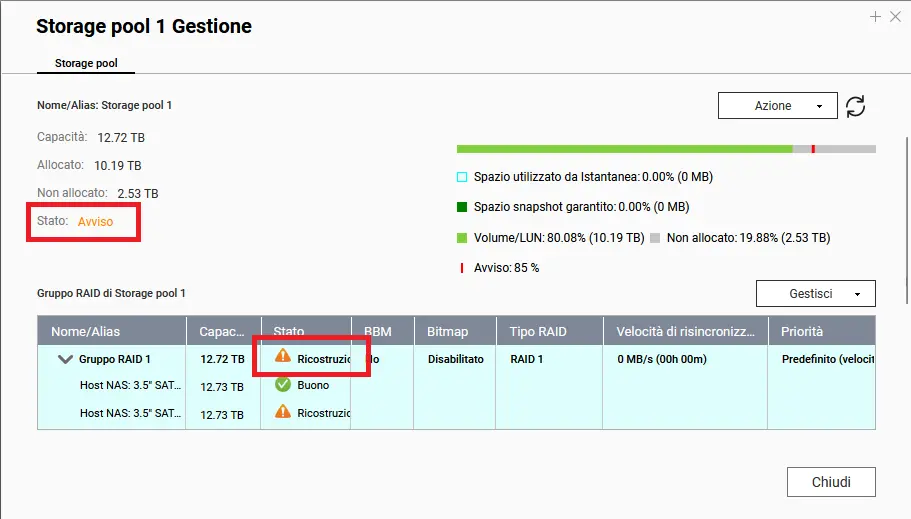
Task: Click the warning icon in Gruppo RAID 1 row
Action: pos(283,356)
